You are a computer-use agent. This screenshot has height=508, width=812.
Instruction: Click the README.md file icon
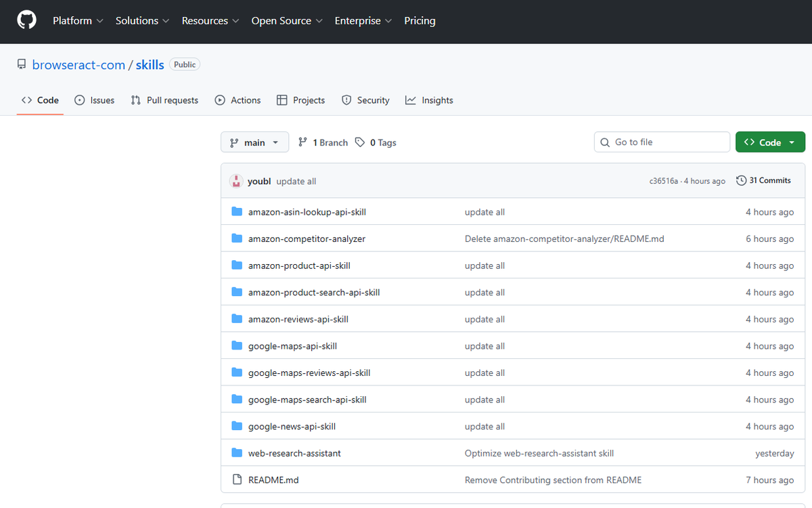click(238, 480)
